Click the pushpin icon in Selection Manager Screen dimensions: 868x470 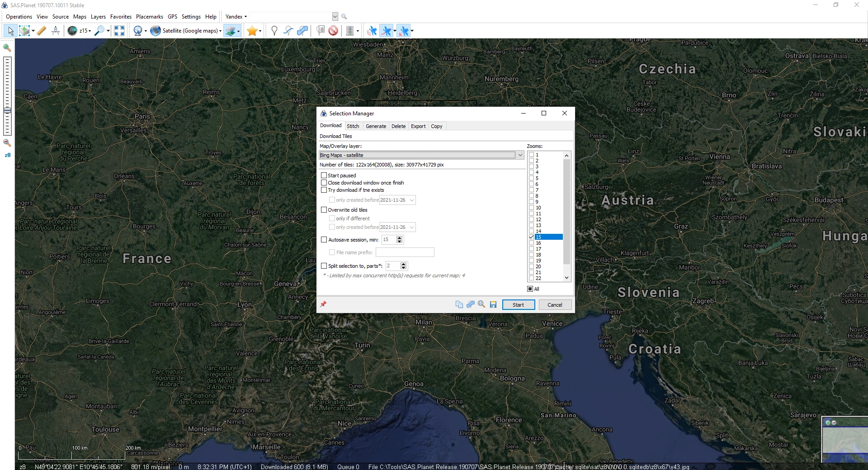tap(323, 304)
